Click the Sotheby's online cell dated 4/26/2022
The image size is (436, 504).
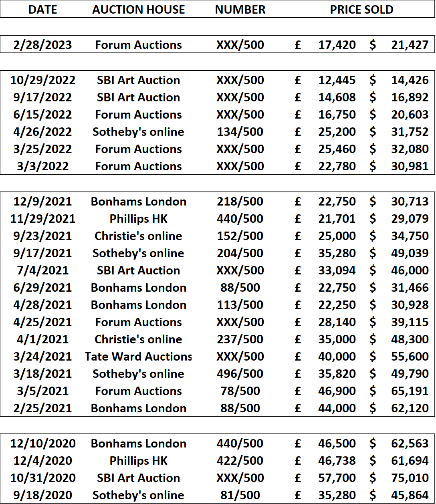click(x=139, y=132)
